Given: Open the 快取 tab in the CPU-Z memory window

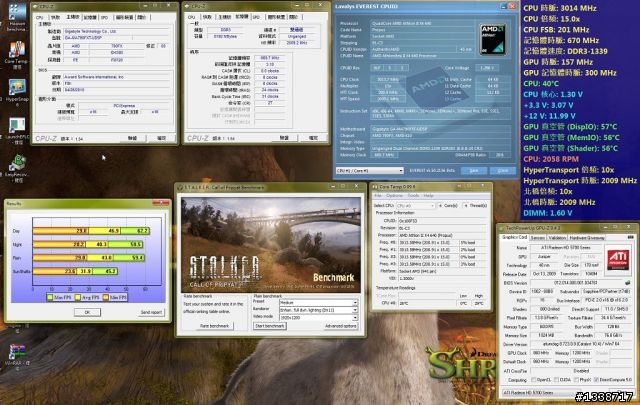Looking at the screenshot, I should coord(207,17).
